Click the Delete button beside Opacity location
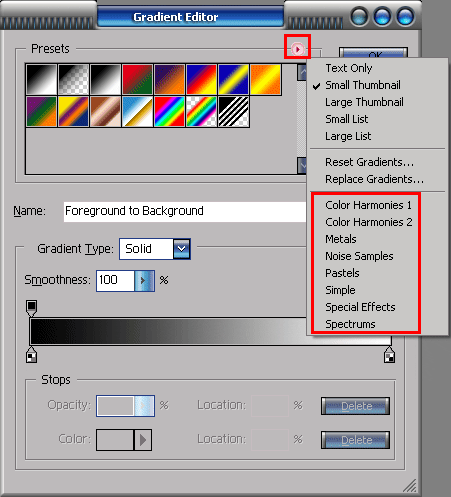The height and width of the screenshot is (497, 451). (355, 406)
